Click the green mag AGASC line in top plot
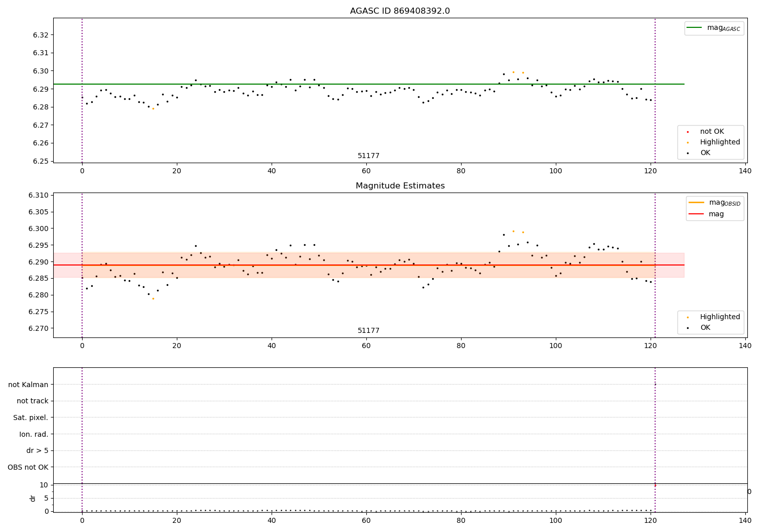The width and height of the screenshot is (760, 532). tap(368, 84)
